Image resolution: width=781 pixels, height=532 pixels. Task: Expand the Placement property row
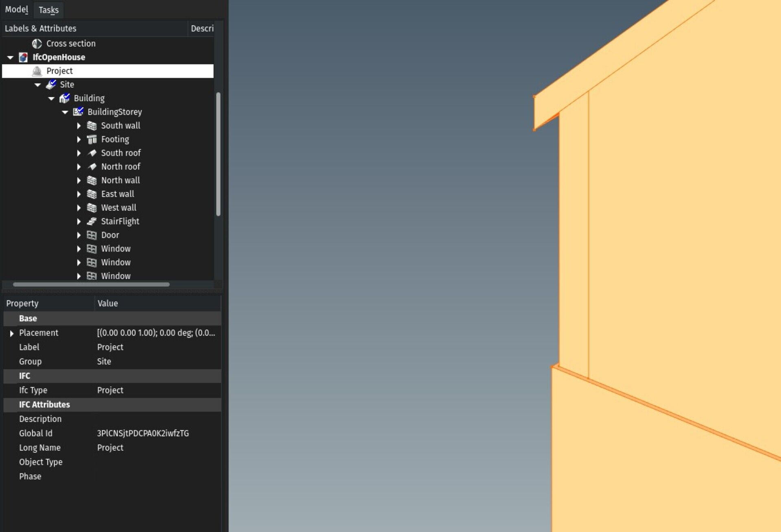tap(12, 333)
